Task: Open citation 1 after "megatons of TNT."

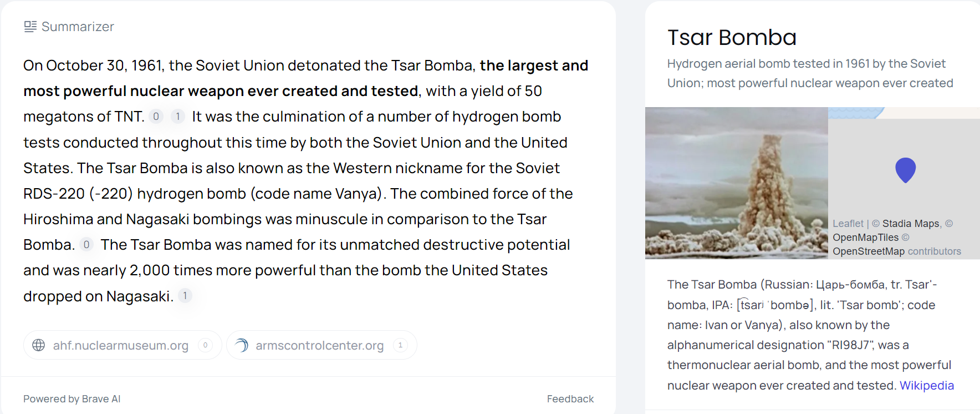Action: (x=177, y=117)
